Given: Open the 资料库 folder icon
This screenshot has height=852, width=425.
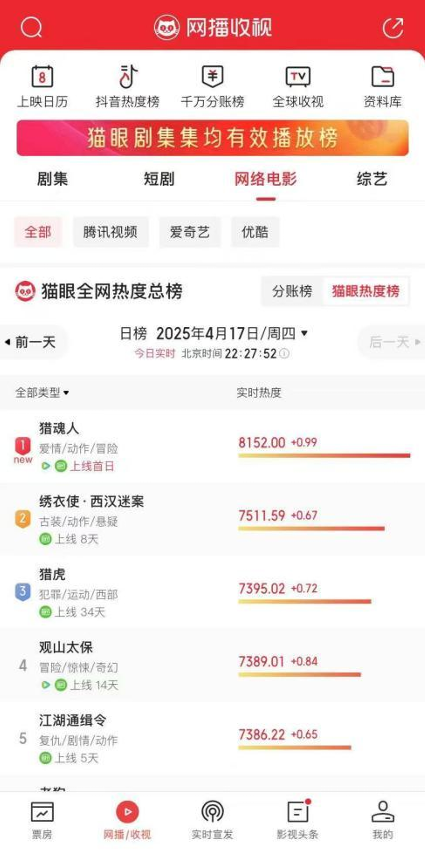Looking at the screenshot, I should (383, 77).
